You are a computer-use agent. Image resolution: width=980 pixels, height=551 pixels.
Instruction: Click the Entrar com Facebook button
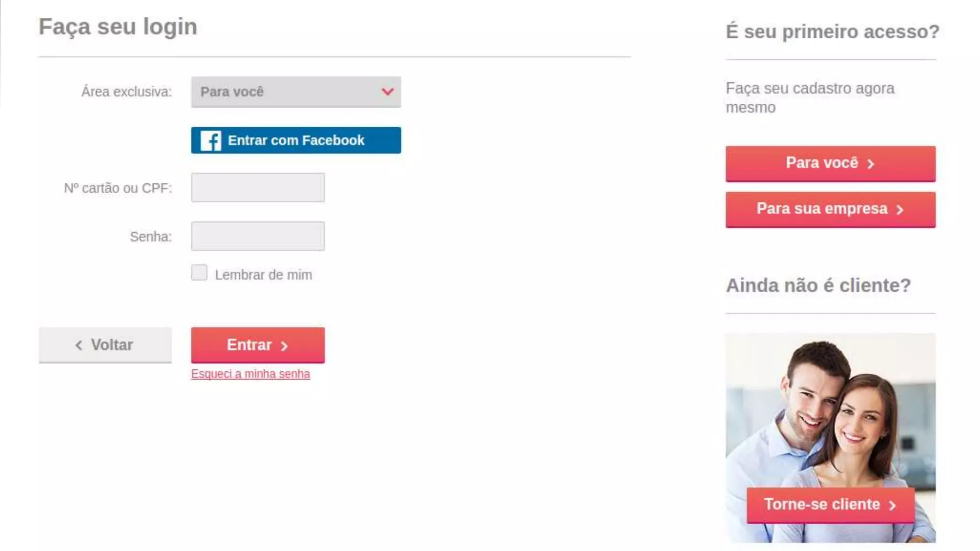click(x=296, y=140)
